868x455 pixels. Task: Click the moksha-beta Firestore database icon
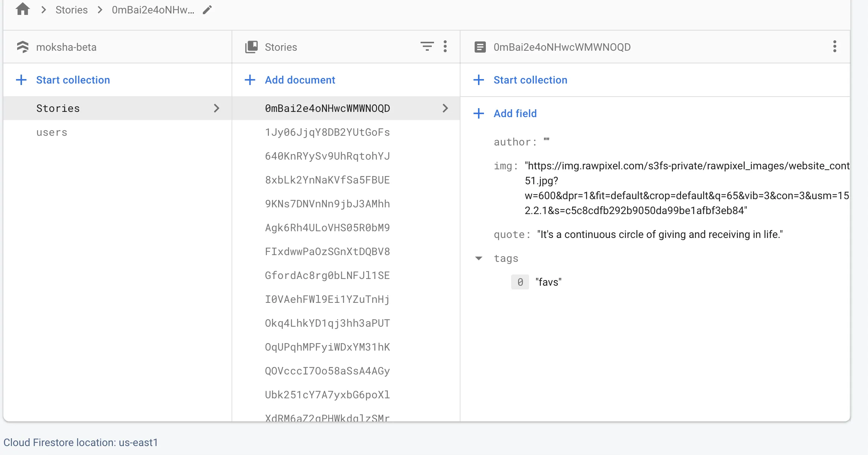[x=23, y=47]
